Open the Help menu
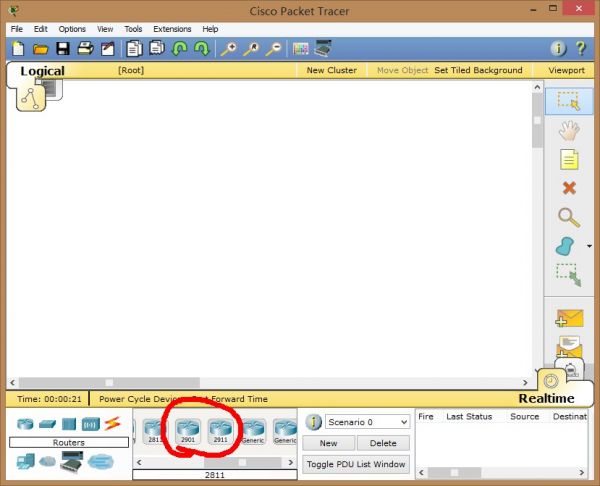Viewport: 600px width, 486px height. pos(210,29)
